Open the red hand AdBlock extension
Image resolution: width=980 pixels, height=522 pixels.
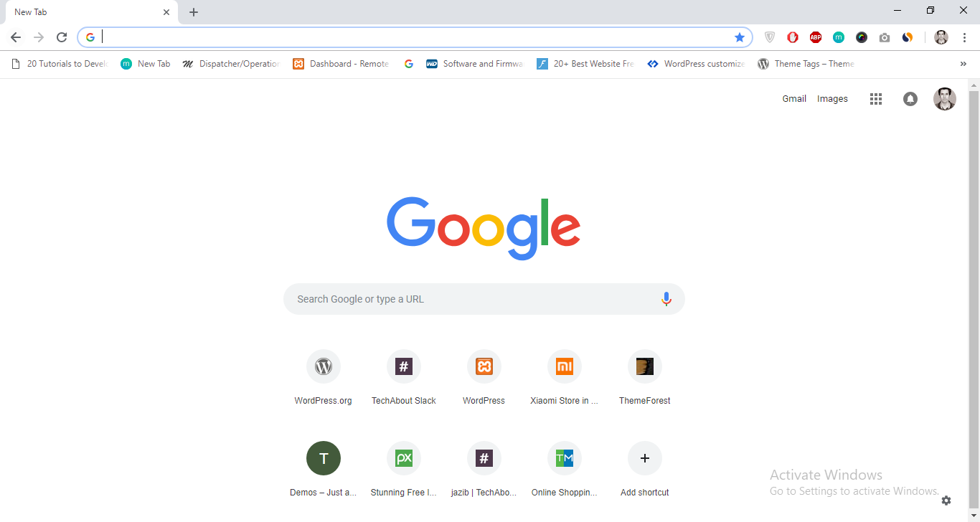click(793, 37)
